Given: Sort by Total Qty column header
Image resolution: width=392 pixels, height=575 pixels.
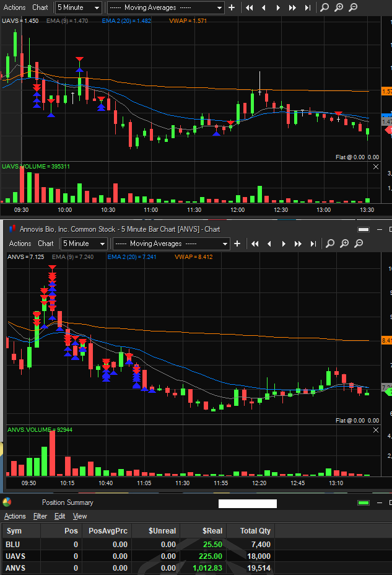Looking at the screenshot, I should tap(251, 531).
